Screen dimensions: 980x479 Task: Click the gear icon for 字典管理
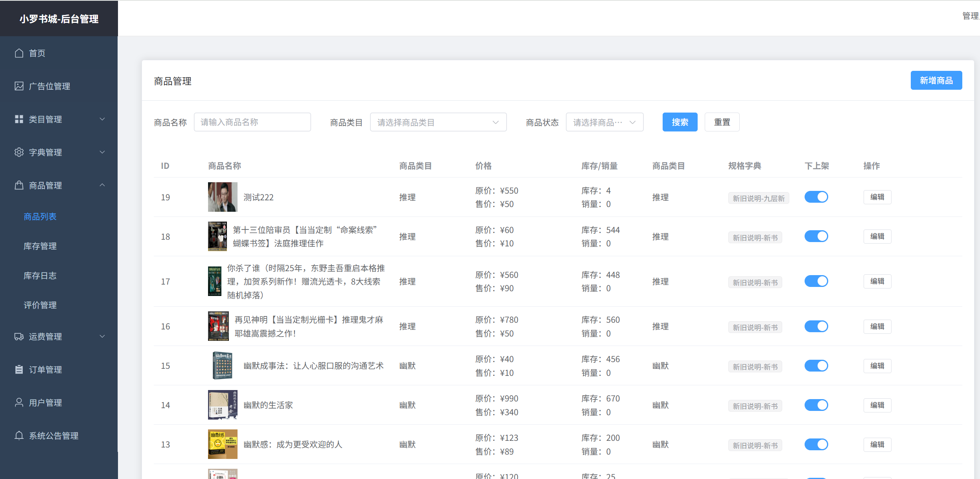click(19, 152)
